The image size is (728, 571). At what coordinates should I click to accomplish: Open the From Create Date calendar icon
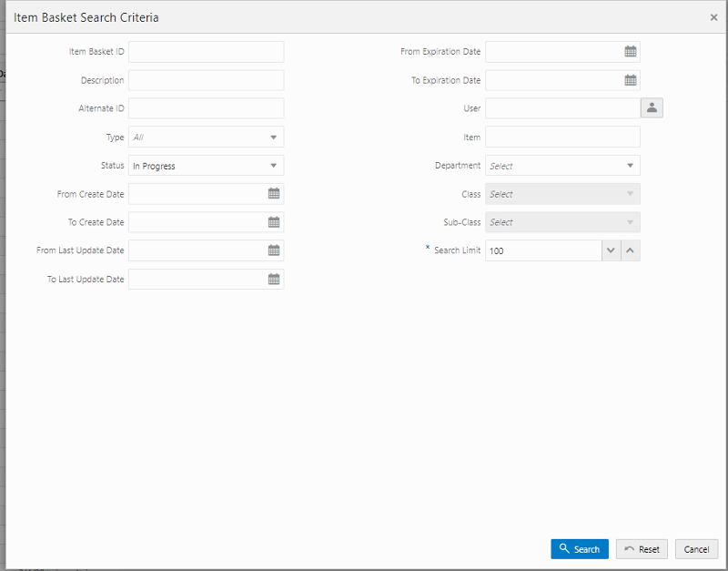tap(274, 194)
